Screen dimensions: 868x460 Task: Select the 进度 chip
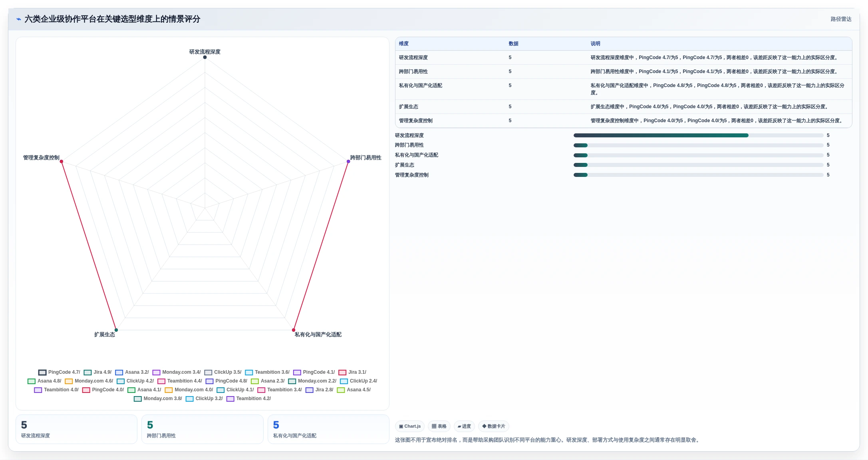pos(464,426)
